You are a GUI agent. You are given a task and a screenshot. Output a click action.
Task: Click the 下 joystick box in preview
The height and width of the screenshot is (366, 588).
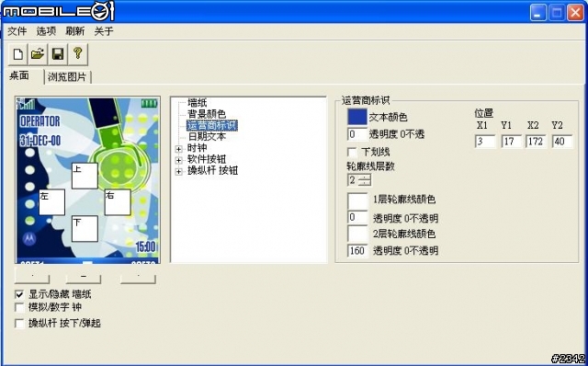(85, 229)
